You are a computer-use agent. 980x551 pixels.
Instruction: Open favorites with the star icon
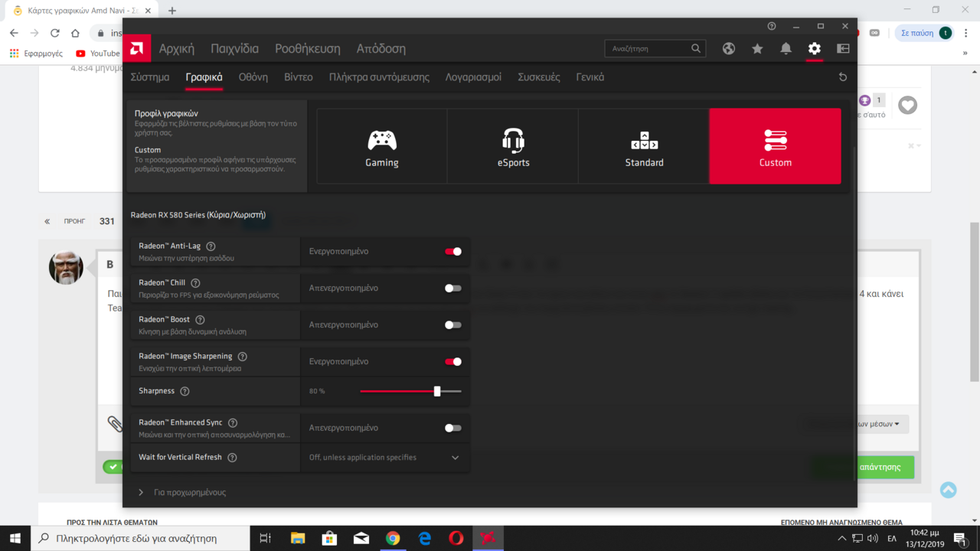click(757, 48)
